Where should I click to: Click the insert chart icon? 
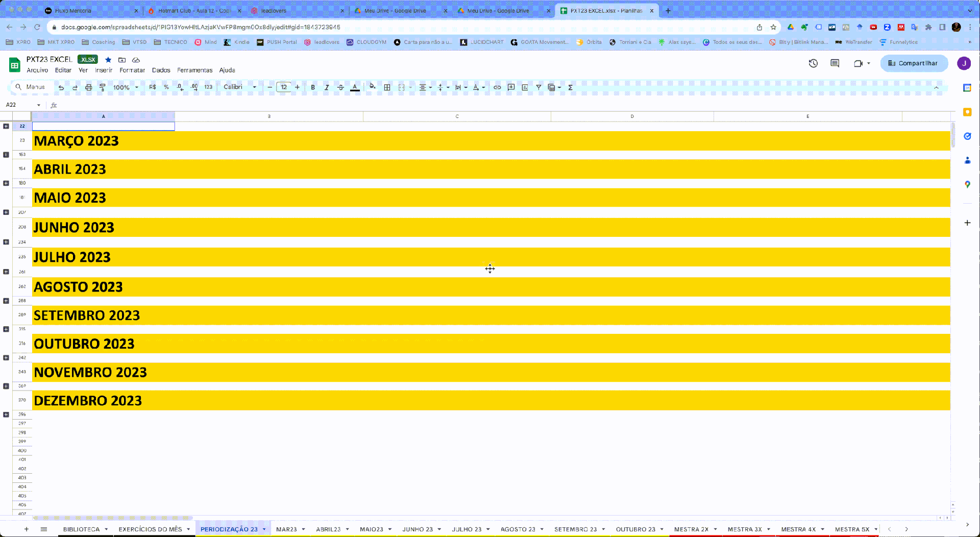click(x=525, y=87)
